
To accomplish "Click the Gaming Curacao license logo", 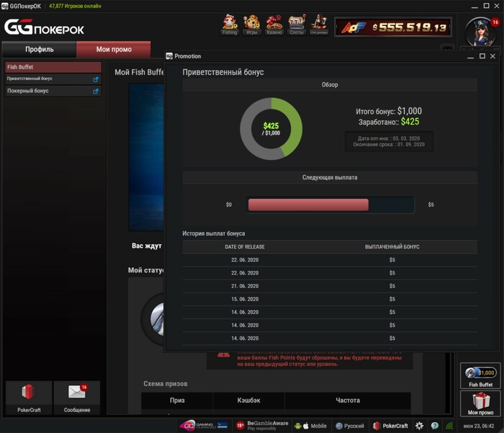I will click(x=204, y=426).
